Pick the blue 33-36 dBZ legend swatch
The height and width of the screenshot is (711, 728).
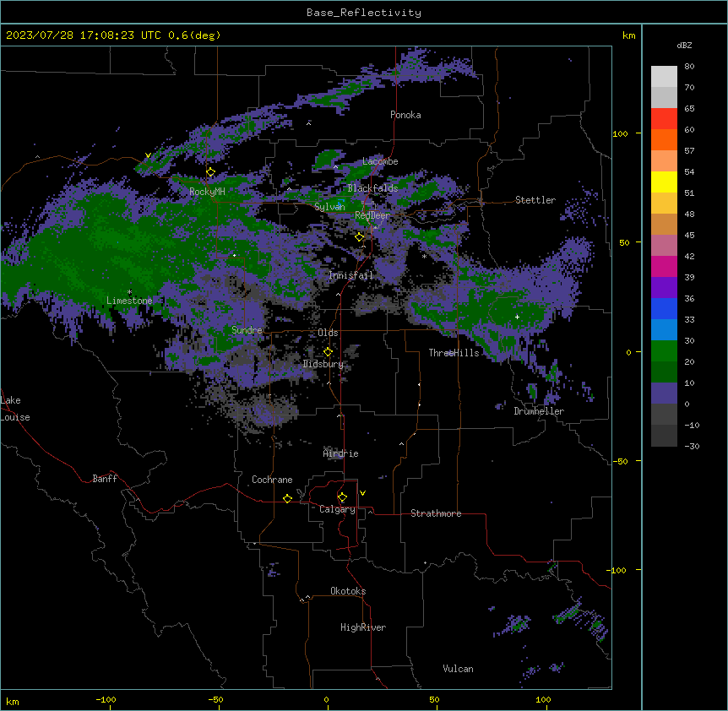(x=664, y=308)
